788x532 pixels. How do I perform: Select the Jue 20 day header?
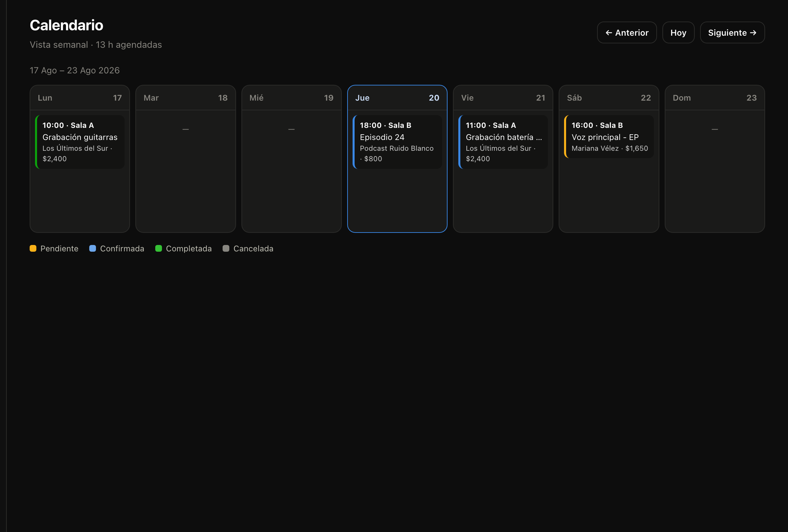point(397,98)
